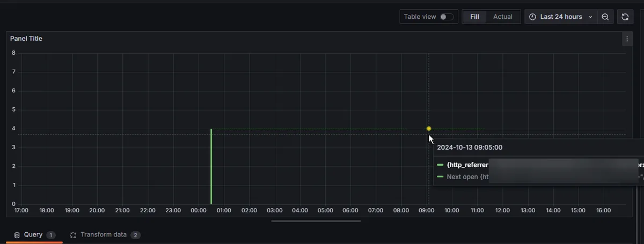The image size is (644, 244).
Task: Open the Transform data tab
Action: (x=103, y=235)
